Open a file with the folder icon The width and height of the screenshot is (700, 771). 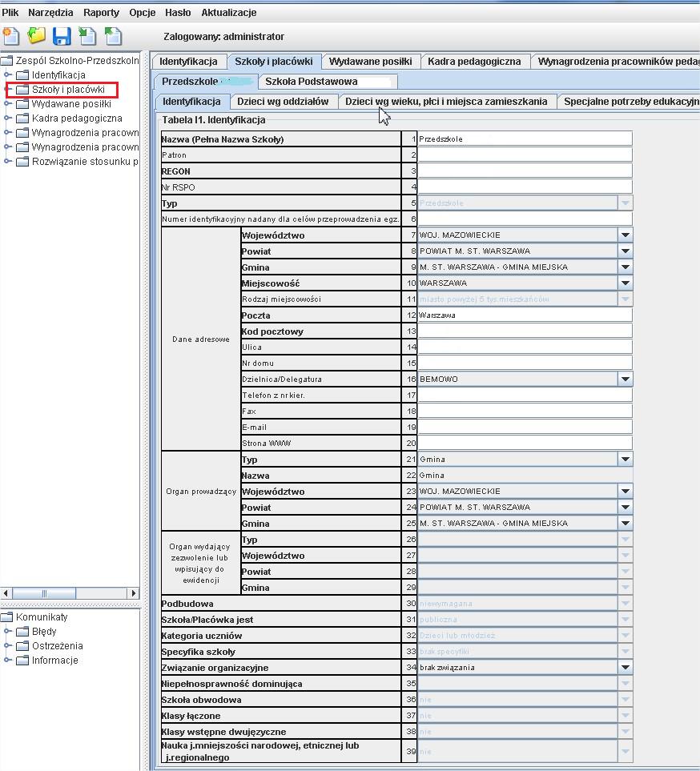click(x=36, y=36)
